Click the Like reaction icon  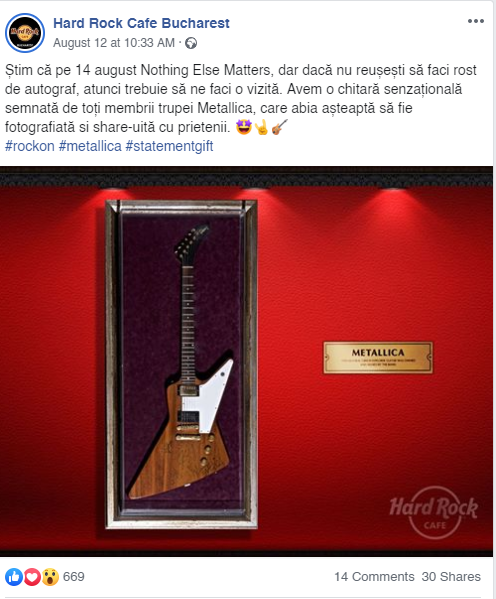[x=14, y=576]
